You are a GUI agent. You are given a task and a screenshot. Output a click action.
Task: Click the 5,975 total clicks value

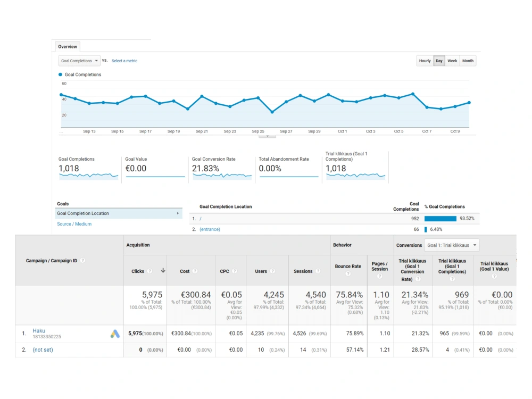point(152,295)
